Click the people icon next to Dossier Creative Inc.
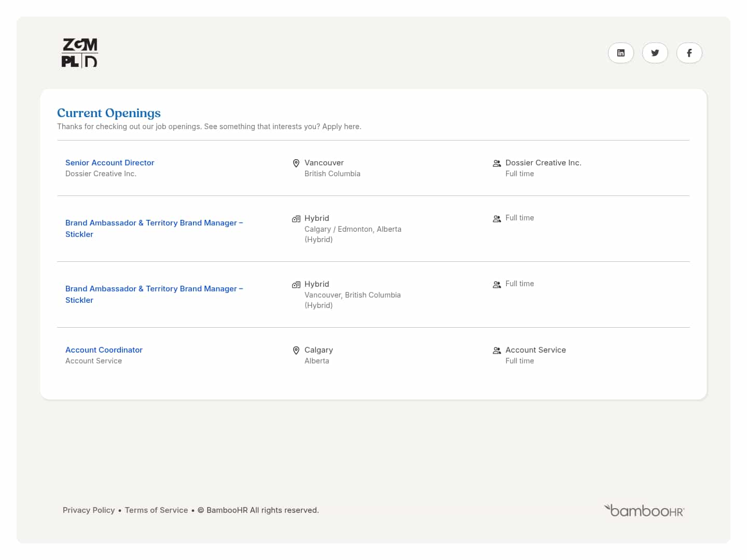This screenshot has width=747, height=560. coord(497,163)
